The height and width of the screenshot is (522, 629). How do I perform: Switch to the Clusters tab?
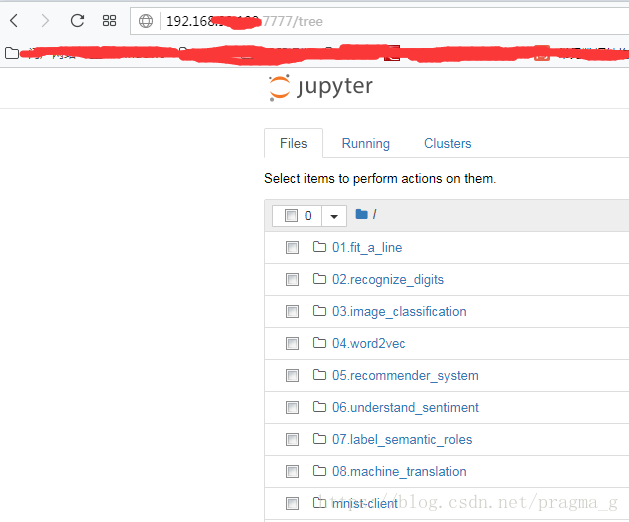[x=447, y=143]
